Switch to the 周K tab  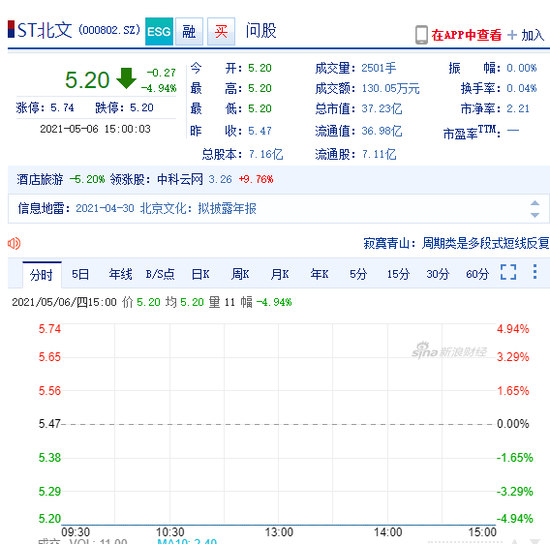[240, 274]
